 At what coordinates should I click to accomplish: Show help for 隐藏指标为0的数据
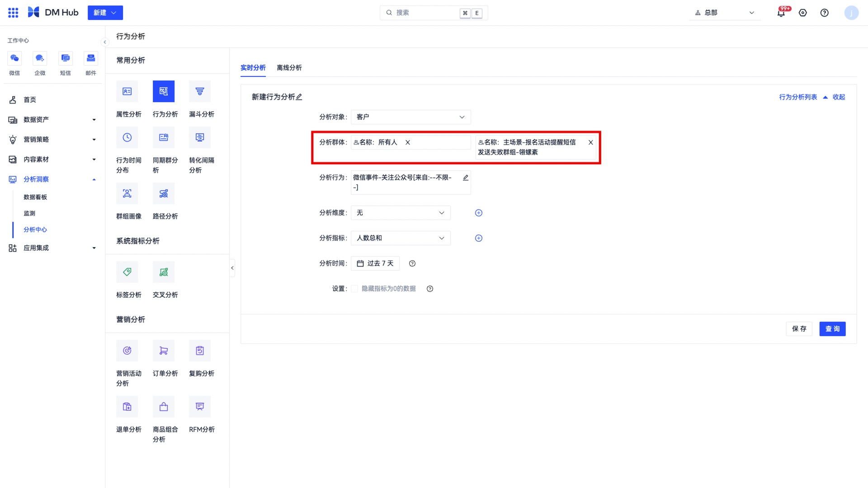[430, 289]
